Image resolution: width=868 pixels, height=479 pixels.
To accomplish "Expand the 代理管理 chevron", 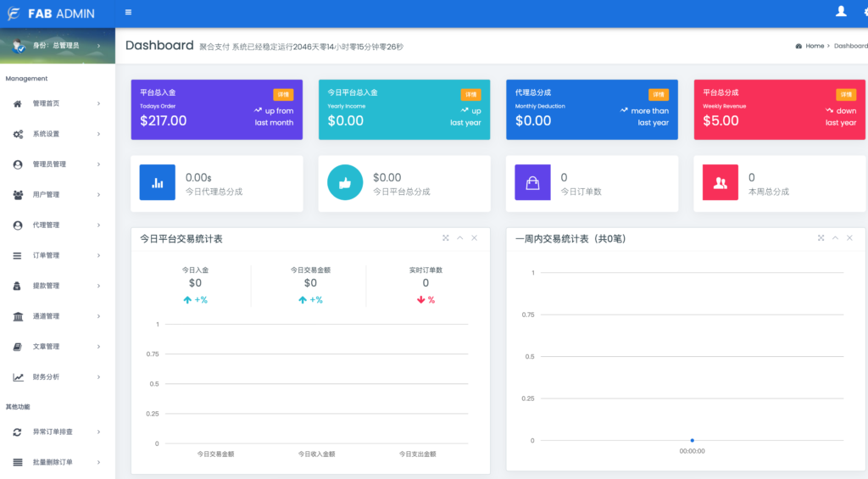I will coord(98,226).
